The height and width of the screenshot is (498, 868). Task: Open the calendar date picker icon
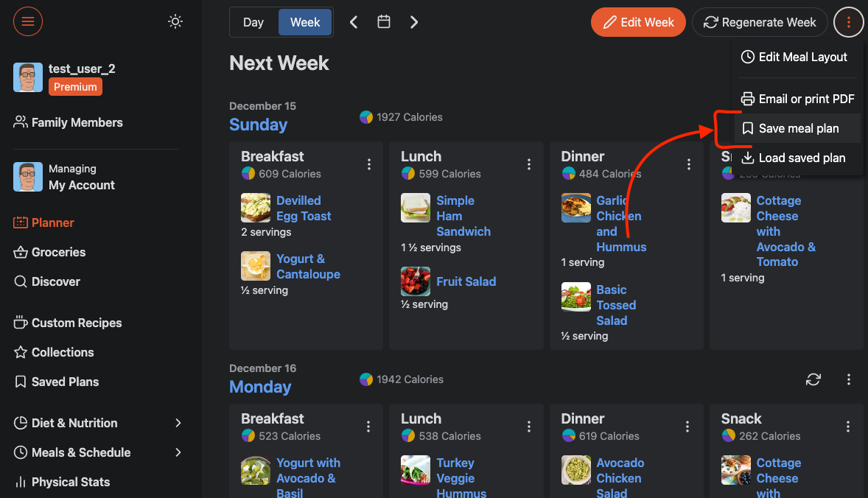tap(384, 22)
